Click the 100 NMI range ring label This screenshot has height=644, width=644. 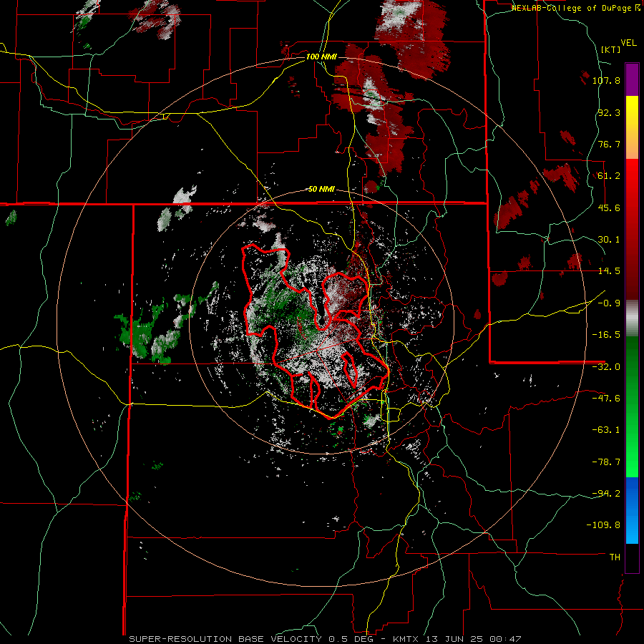(321, 57)
